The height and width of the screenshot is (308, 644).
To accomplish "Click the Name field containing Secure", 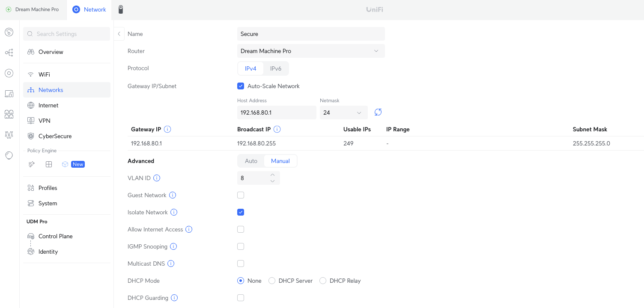I will tap(311, 34).
